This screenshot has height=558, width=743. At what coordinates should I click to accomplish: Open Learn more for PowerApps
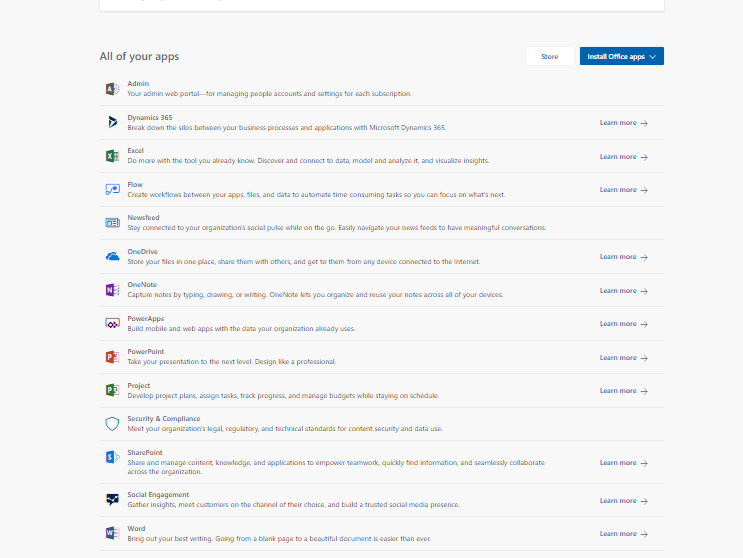click(x=624, y=324)
